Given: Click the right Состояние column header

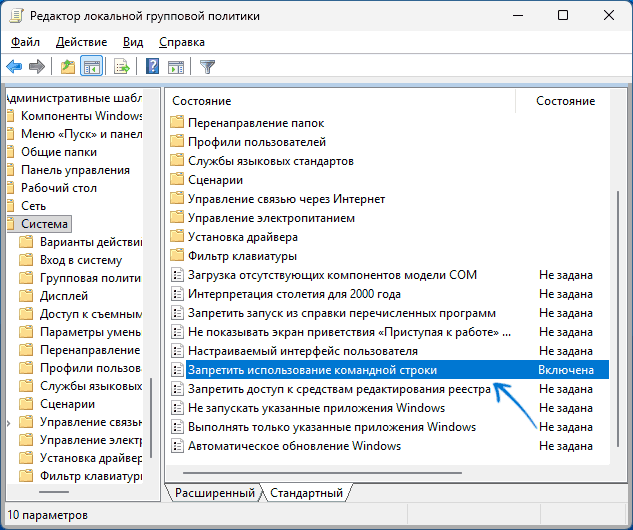Looking at the screenshot, I should pyautogui.click(x=565, y=101).
